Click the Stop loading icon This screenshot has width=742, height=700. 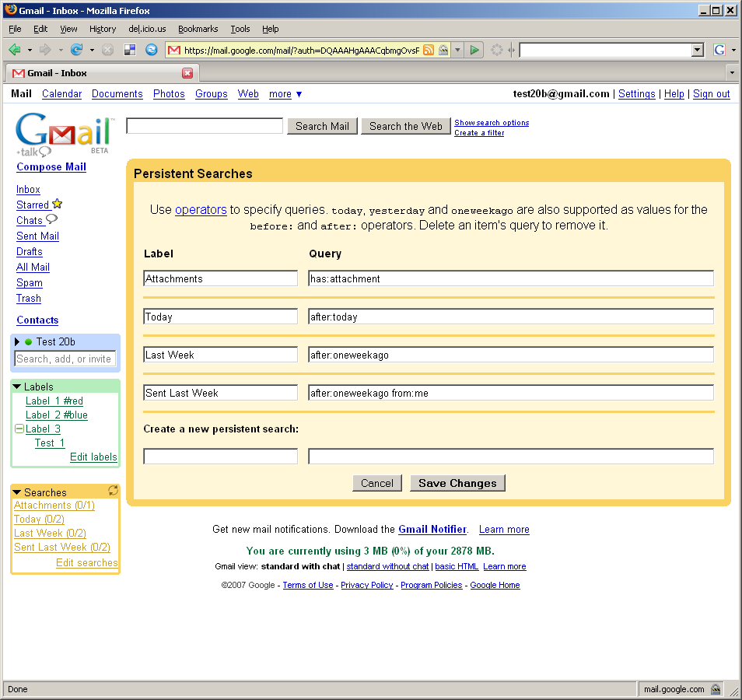point(108,50)
